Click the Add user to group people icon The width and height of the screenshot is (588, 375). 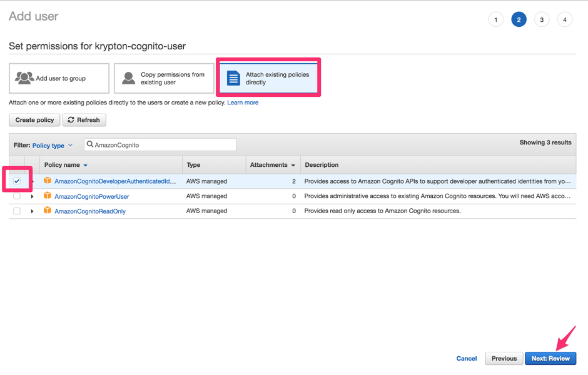24,78
